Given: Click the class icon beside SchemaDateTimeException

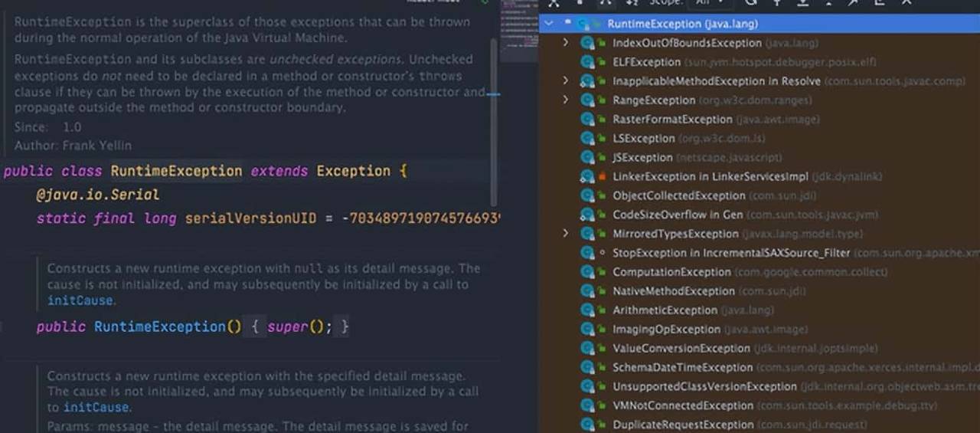Looking at the screenshot, I should pyautogui.click(x=588, y=367).
